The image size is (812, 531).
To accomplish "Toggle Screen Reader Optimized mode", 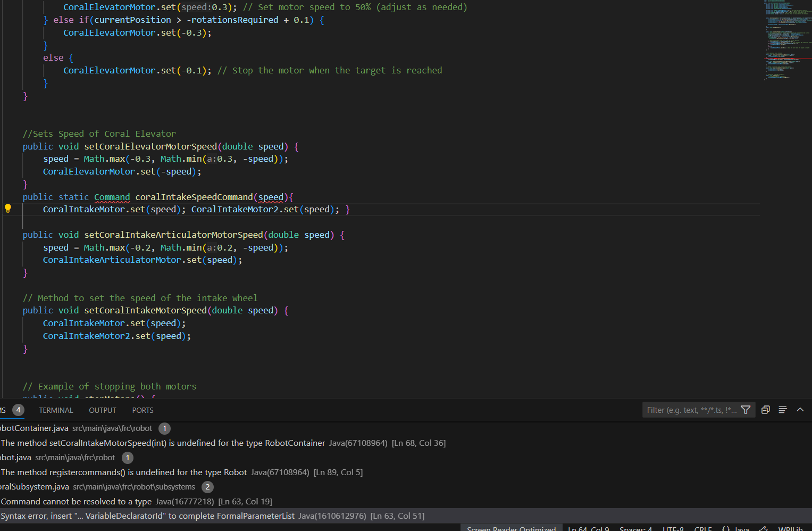I will tap(510, 528).
